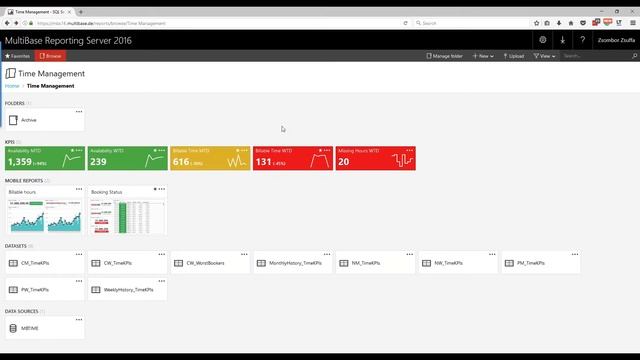This screenshot has width=640, height=360.
Task: Open the help question mark icon
Action: click(582, 40)
